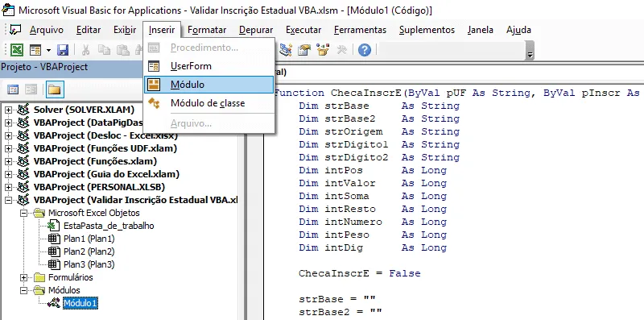Open the Depurar menu
The width and height of the screenshot is (644, 320).
(x=256, y=30)
